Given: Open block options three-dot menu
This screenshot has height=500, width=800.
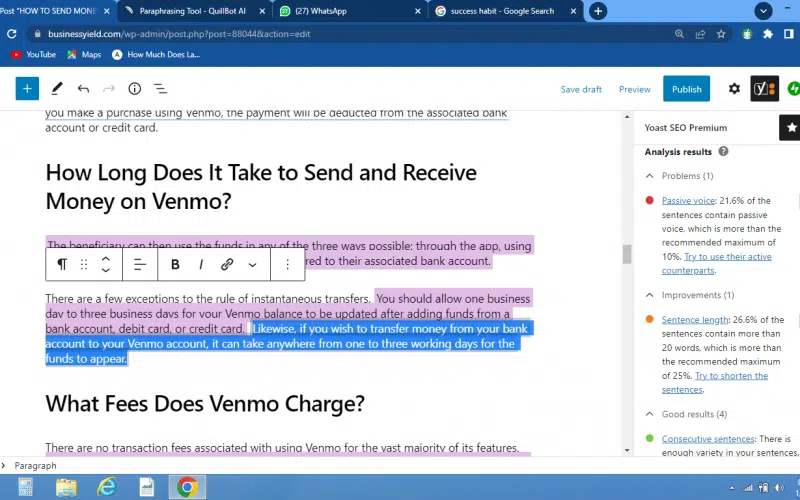Looking at the screenshot, I should pyautogui.click(x=288, y=265).
